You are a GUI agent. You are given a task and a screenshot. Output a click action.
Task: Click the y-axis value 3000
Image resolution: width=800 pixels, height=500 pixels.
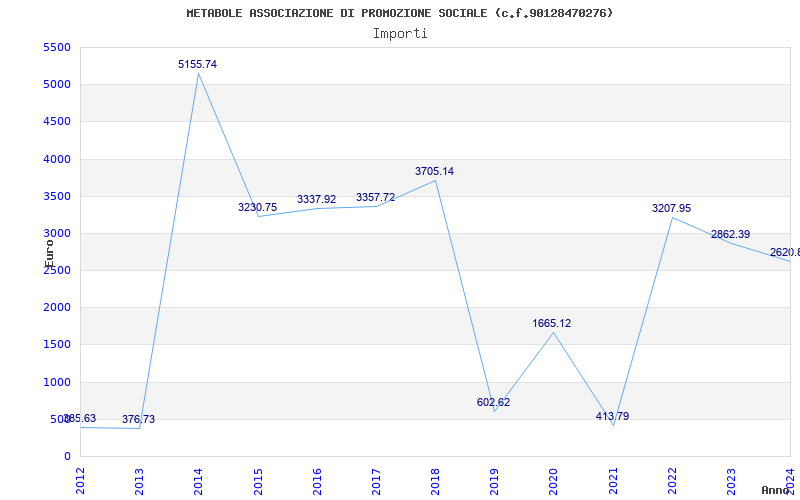pos(57,234)
